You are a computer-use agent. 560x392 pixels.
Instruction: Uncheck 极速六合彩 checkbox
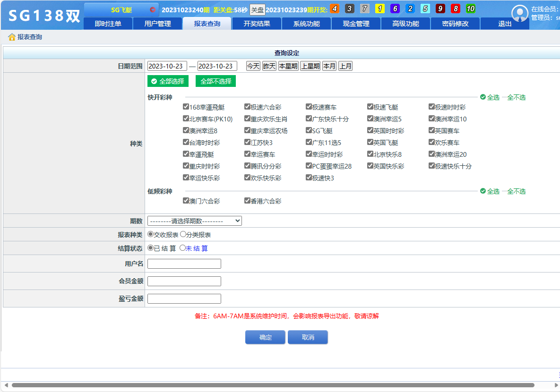click(247, 106)
